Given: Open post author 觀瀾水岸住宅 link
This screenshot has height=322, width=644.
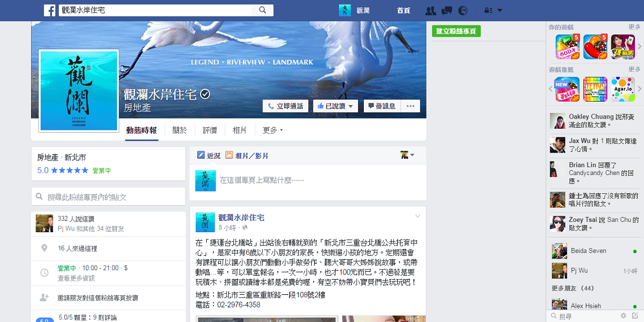Looking at the screenshot, I should pos(241,217).
